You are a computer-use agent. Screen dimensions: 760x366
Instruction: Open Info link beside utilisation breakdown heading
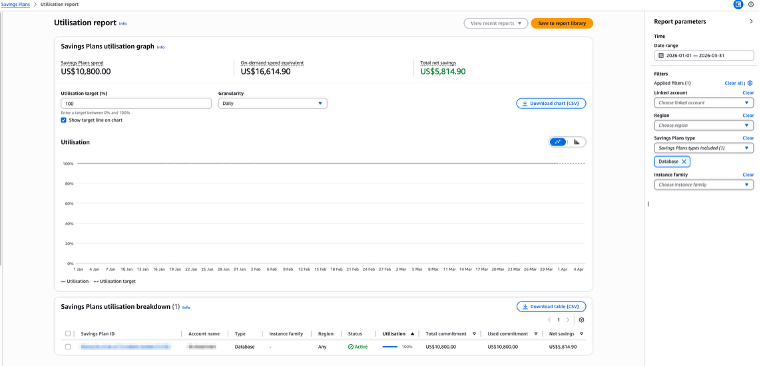coord(187,307)
